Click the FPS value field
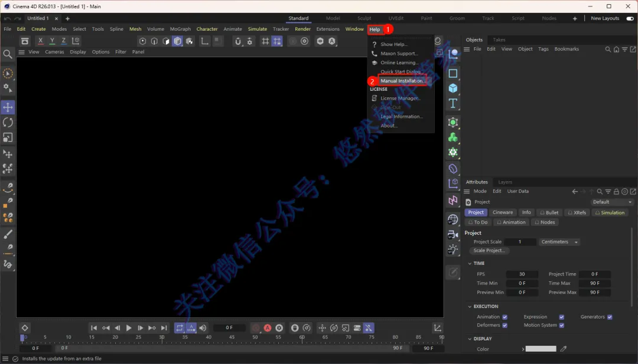This screenshot has height=364, width=638. point(522,274)
